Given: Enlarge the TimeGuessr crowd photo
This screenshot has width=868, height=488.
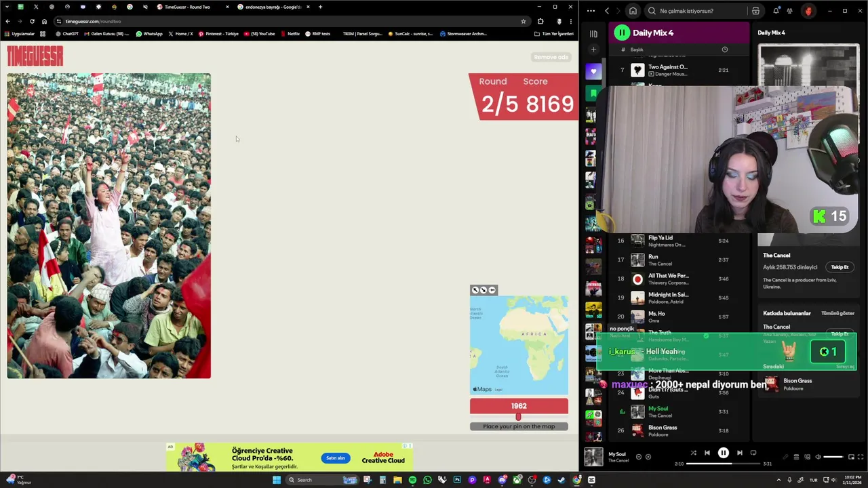Looking at the screenshot, I should (x=109, y=226).
